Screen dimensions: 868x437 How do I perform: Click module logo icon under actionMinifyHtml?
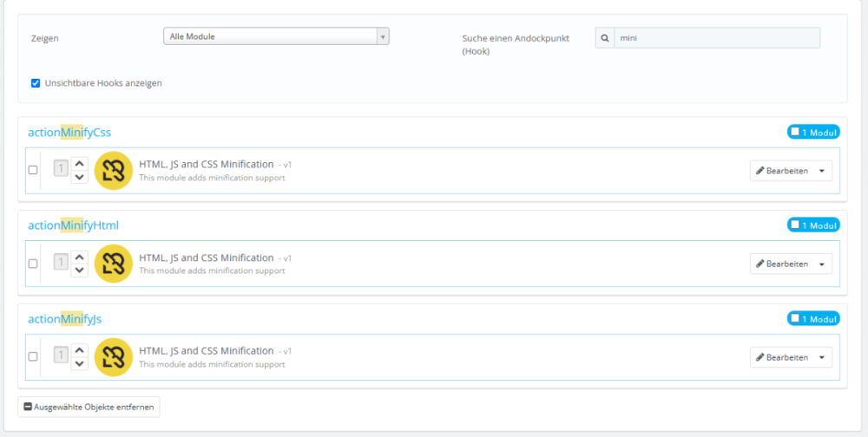[113, 264]
